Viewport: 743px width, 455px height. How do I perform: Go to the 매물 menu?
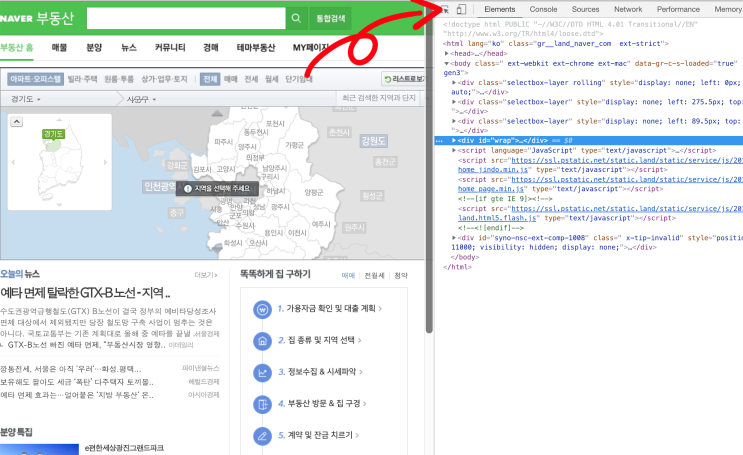59,47
